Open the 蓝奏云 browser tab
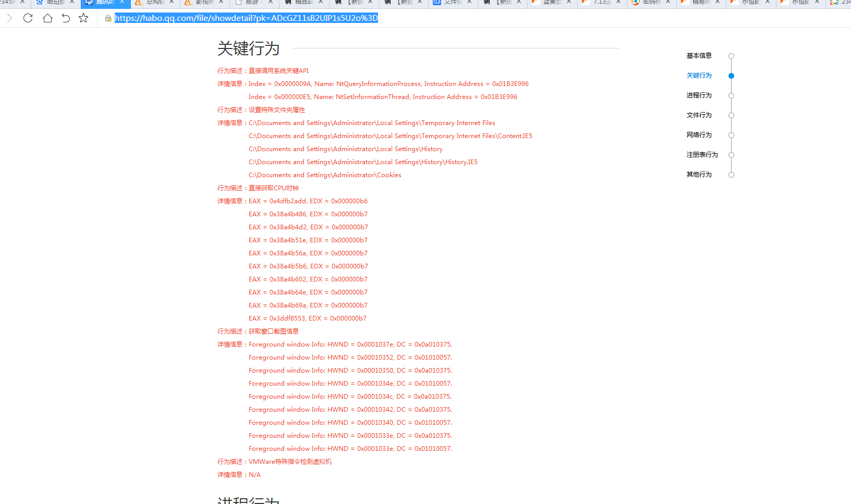 pyautogui.click(x=551, y=3)
